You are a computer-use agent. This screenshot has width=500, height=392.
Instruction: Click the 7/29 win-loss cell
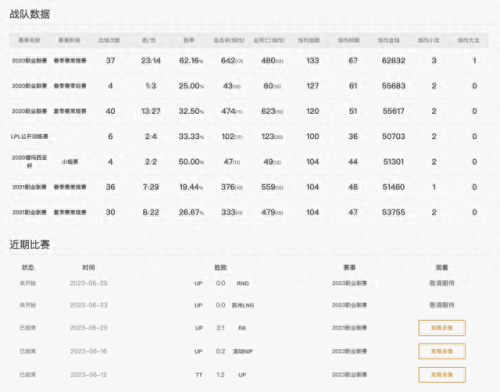(151, 187)
